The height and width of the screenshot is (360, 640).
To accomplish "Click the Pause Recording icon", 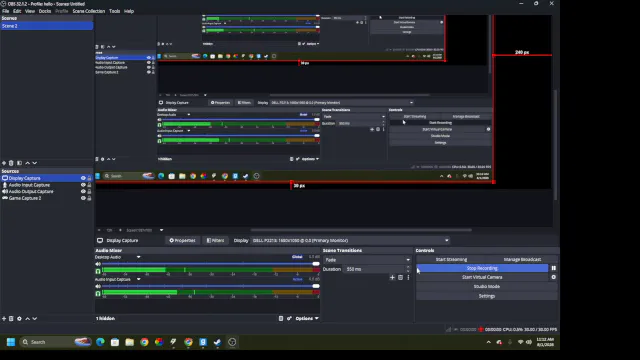I will tap(553, 268).
